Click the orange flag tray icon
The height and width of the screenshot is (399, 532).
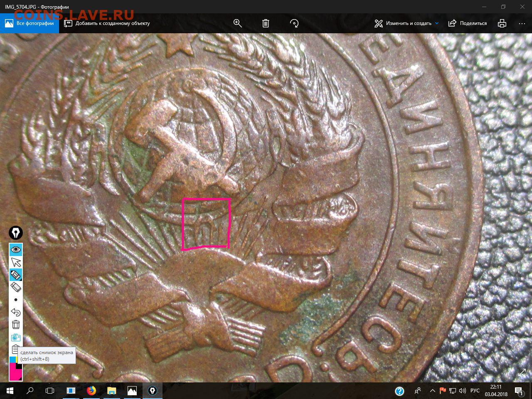point(443,391)
